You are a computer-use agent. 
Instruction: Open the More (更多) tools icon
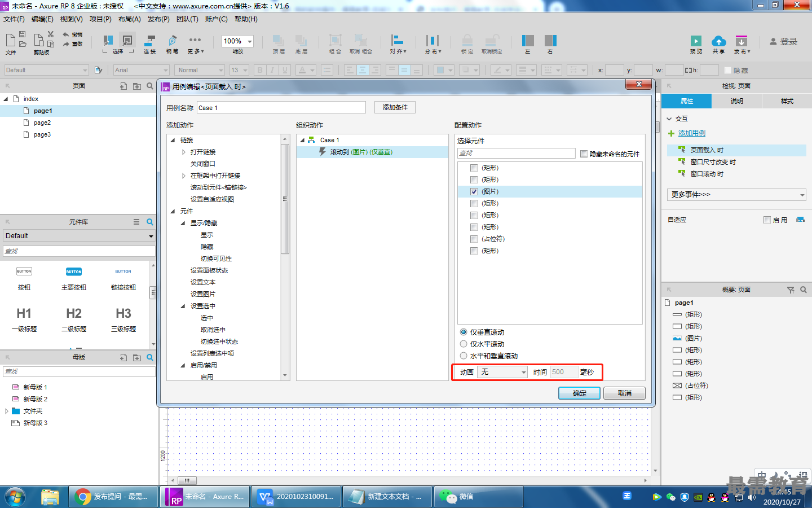(x=195, y=40)
